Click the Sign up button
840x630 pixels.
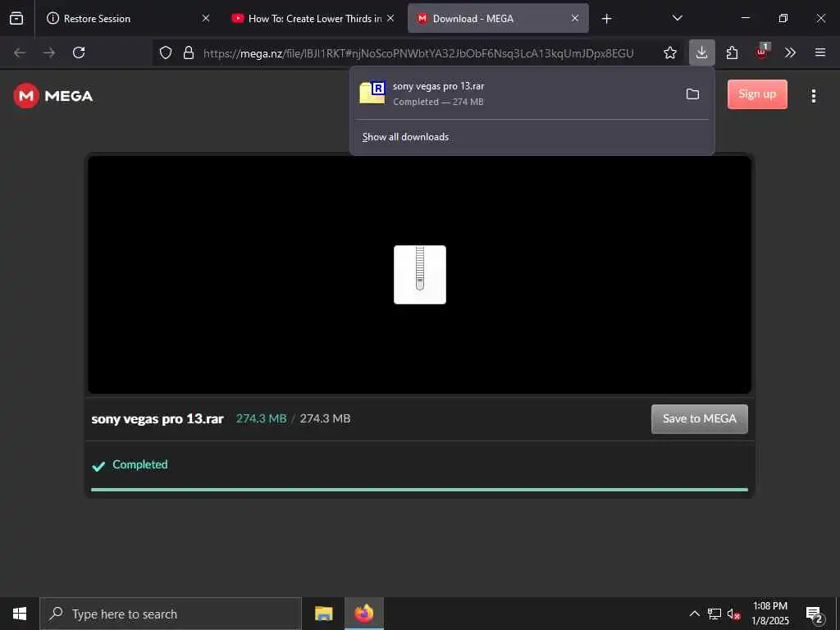[757, 94]
